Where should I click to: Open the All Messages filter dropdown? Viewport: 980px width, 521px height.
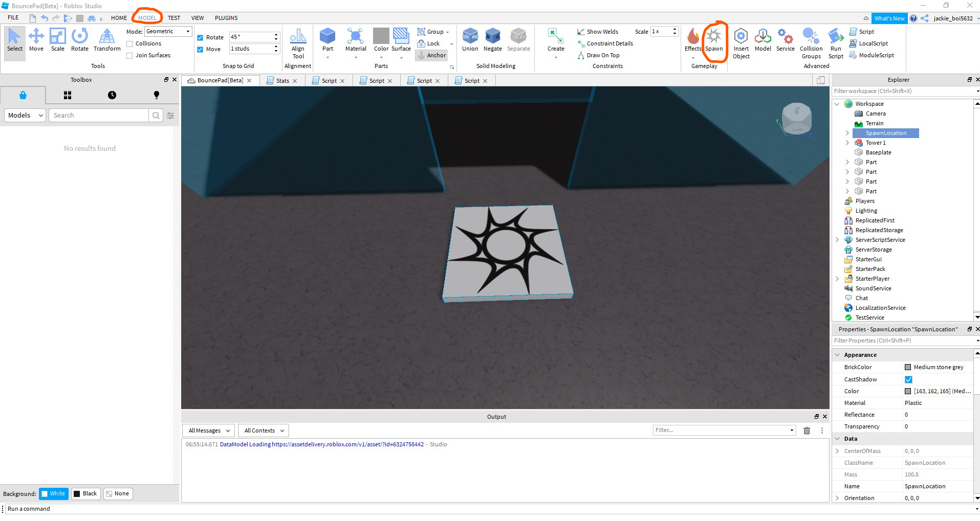(208, 430)
